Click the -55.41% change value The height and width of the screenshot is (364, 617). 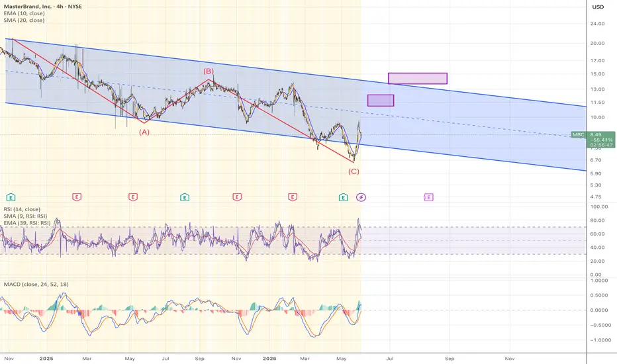tap(601, 140)
